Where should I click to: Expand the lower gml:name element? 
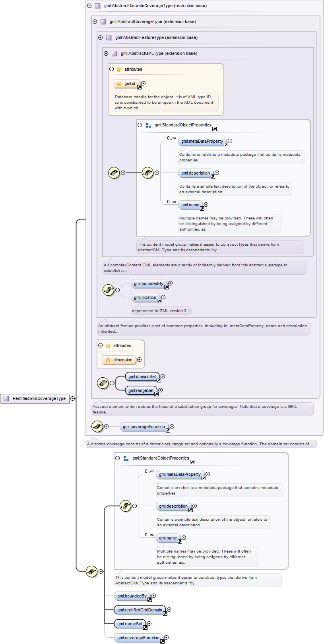(184, 537)
